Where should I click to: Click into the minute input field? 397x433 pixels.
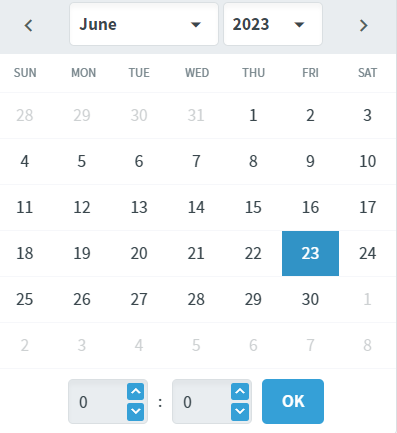click(202, 402)
